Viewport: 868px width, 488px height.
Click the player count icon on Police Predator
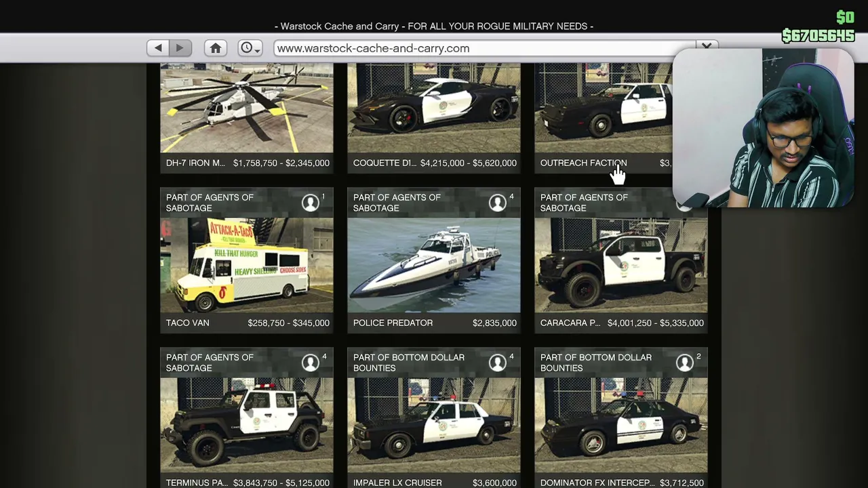(x=498, y=203)
